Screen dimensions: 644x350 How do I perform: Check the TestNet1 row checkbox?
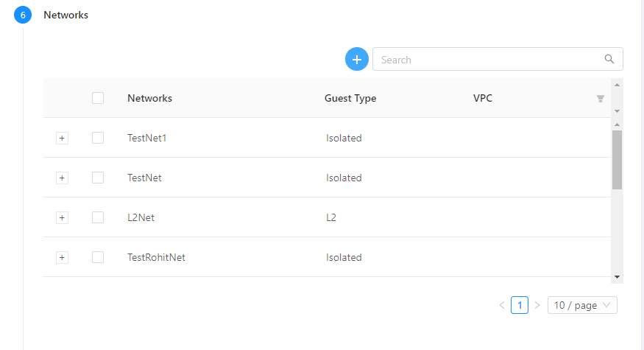click(x=98, y=138)
